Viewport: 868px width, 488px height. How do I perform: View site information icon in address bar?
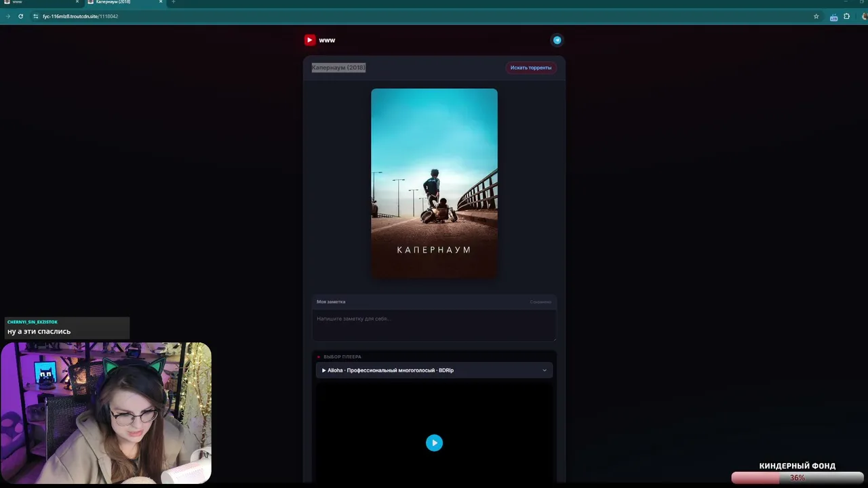point(35,16)
